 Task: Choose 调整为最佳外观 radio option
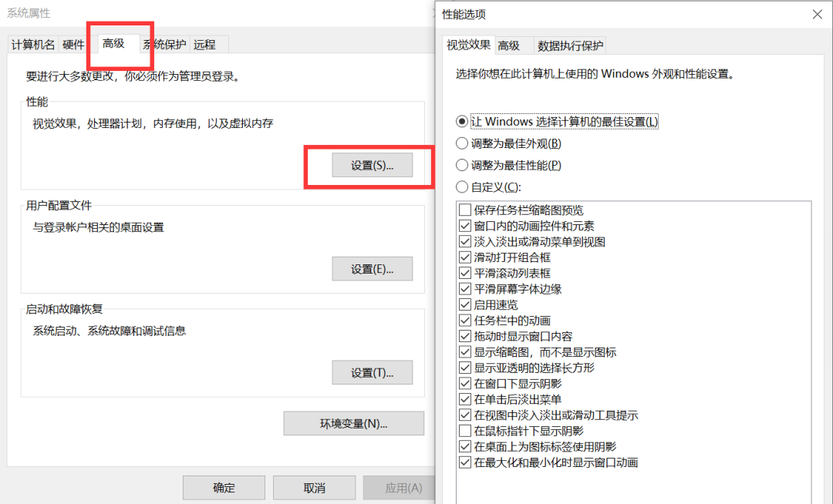tap(508, 143)
